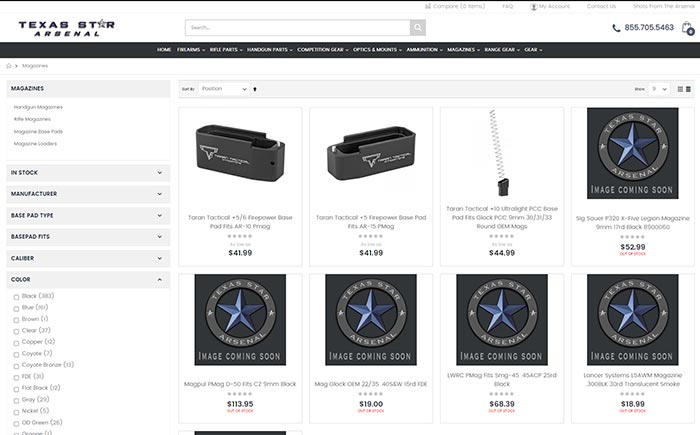Click the Texas Star Arsenal logo
Image resolution: width=700 pixels, height=435 pixels.
point(67,28)
